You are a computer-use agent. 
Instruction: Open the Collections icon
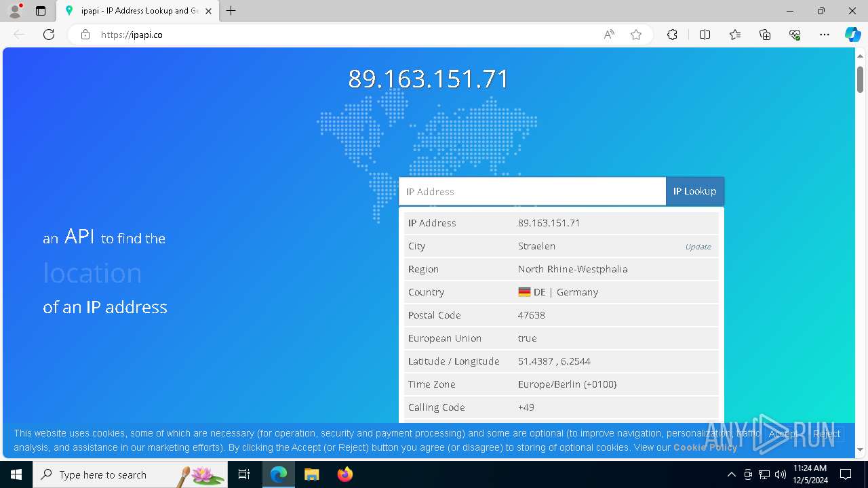pos(765,35)
